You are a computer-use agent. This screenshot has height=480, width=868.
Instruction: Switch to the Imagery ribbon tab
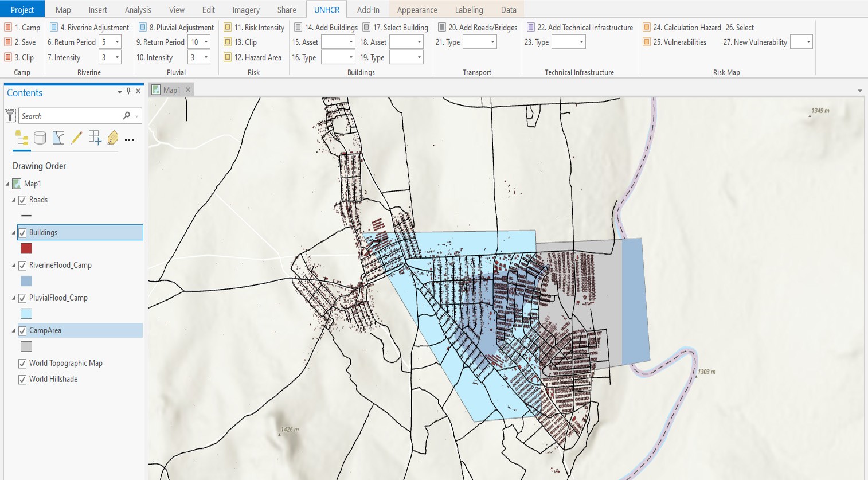245,9
